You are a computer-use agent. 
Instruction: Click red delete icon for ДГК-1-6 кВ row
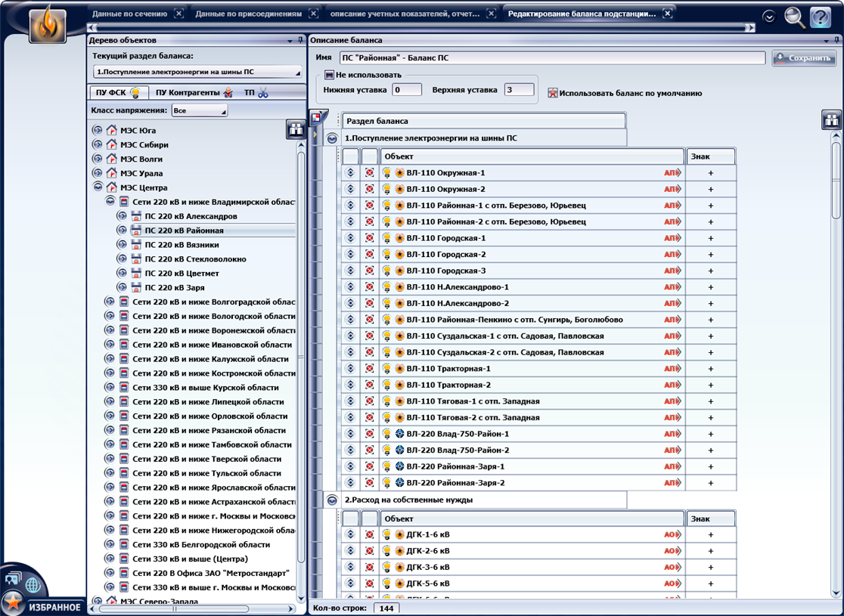pos(369,534)
